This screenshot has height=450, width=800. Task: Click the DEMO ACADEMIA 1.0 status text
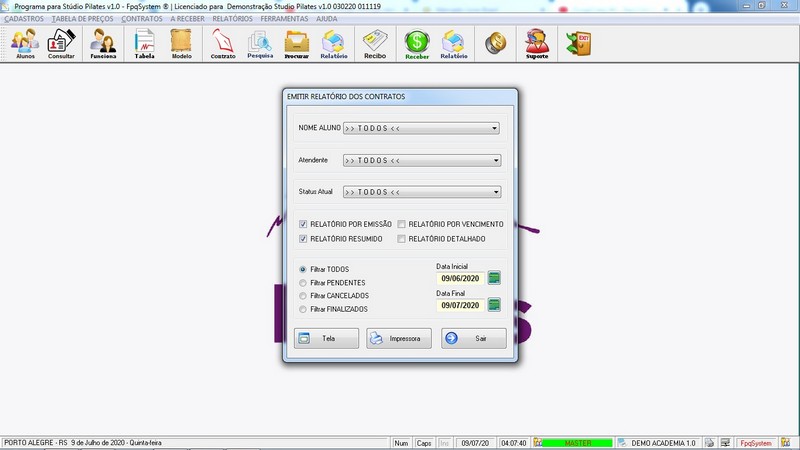663,443
